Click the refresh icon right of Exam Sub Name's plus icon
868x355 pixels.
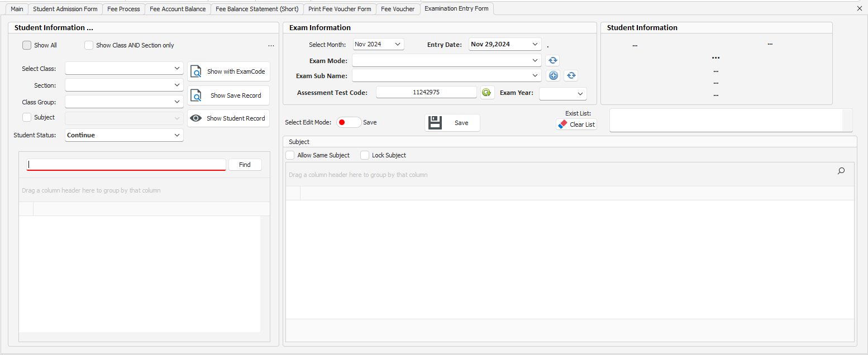(570, 76)
